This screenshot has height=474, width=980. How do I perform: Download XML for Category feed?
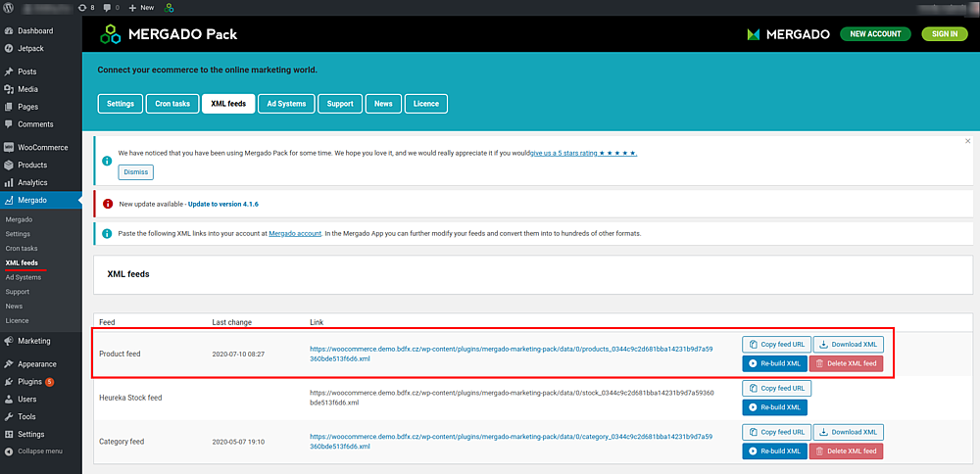849,432
